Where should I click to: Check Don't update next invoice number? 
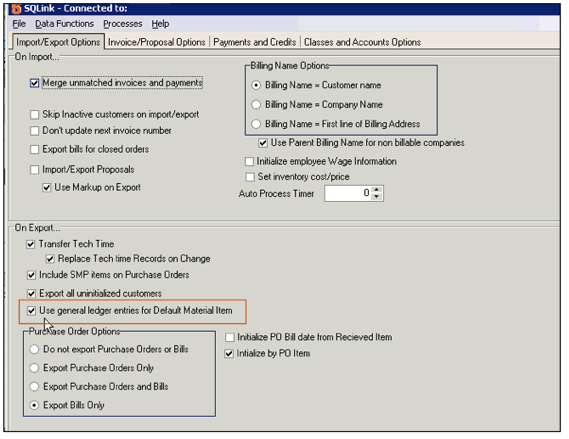click(x=34, y=131)
